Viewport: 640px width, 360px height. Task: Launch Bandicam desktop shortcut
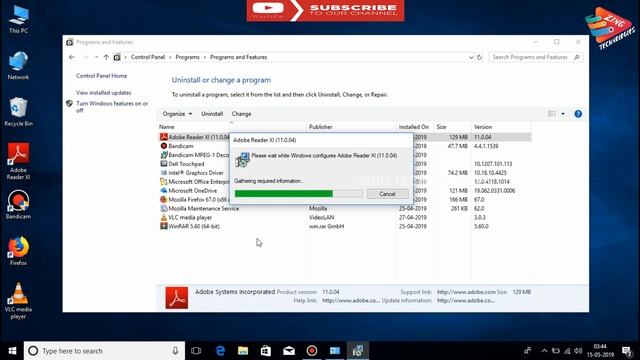(x=18, y=205)
